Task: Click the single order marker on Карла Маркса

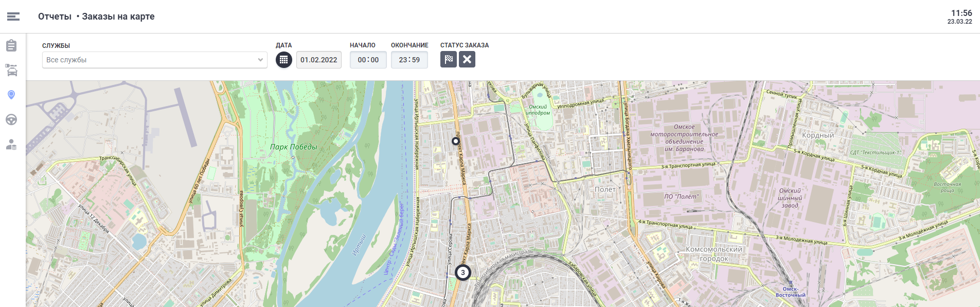Action: point(455,141)
